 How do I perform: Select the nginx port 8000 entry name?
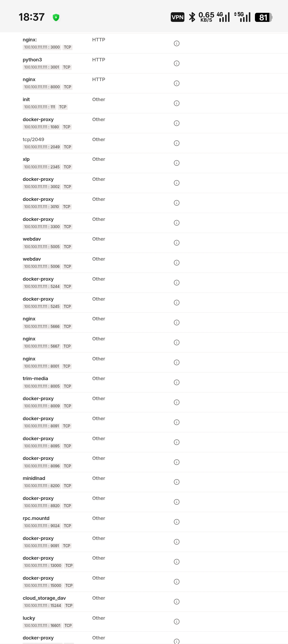(29, 79)
